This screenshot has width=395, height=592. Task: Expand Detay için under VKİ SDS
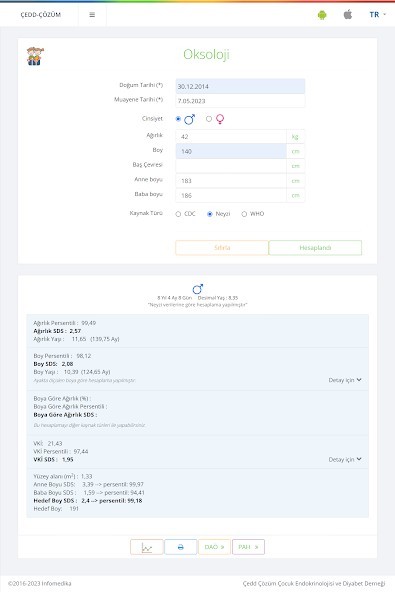(x=345, y=459)
